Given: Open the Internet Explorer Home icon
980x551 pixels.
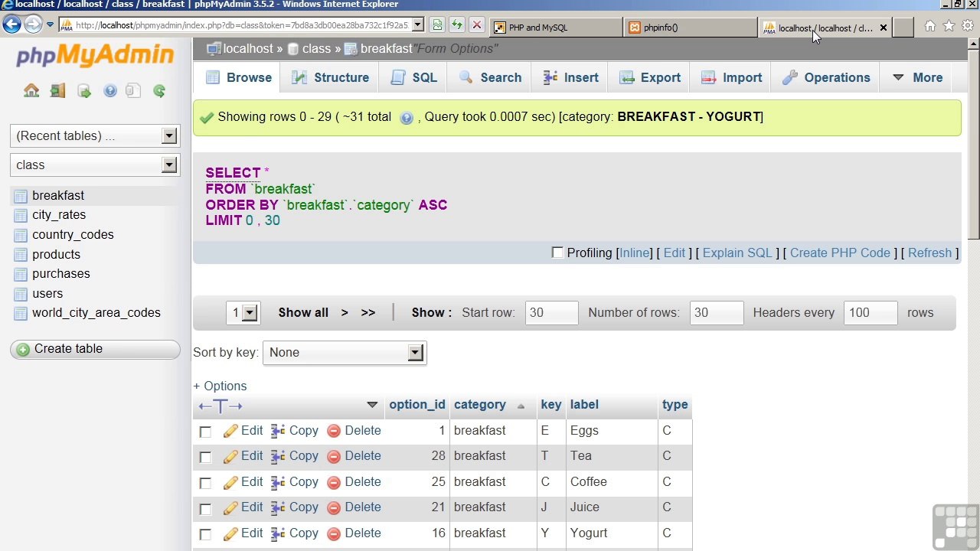Looking at the screenshot, I should click(x=929, y=27).
